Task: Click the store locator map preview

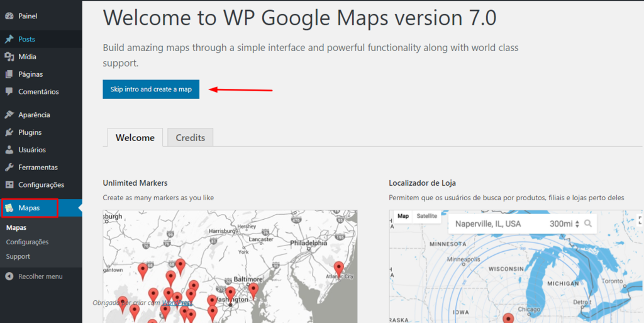Action: coord(516,266)
